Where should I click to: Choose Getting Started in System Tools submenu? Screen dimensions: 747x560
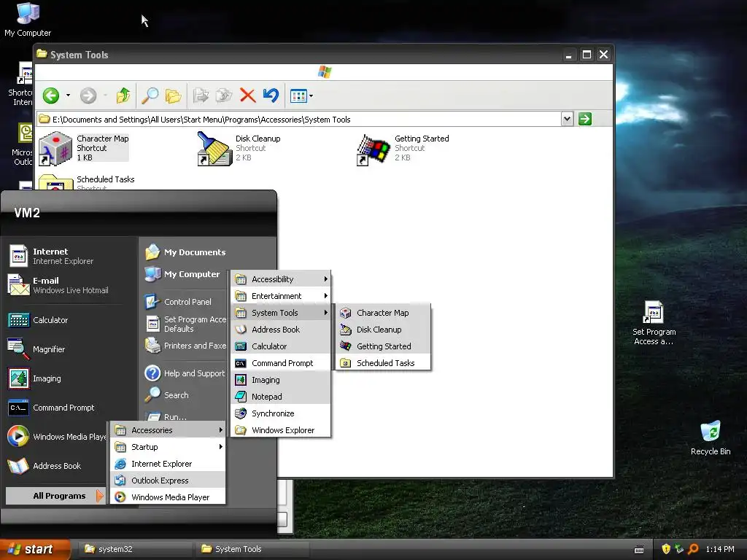(x=384, y=346)
